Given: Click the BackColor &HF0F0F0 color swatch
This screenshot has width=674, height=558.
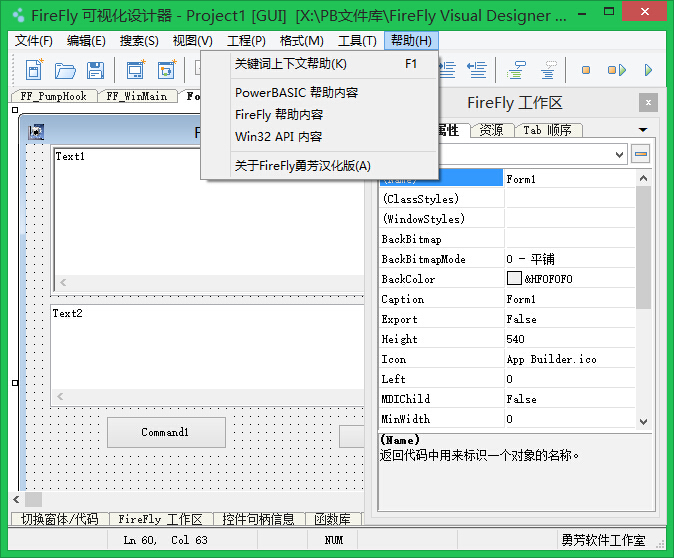Looking at the screenshot, I should tap(514, 278).
